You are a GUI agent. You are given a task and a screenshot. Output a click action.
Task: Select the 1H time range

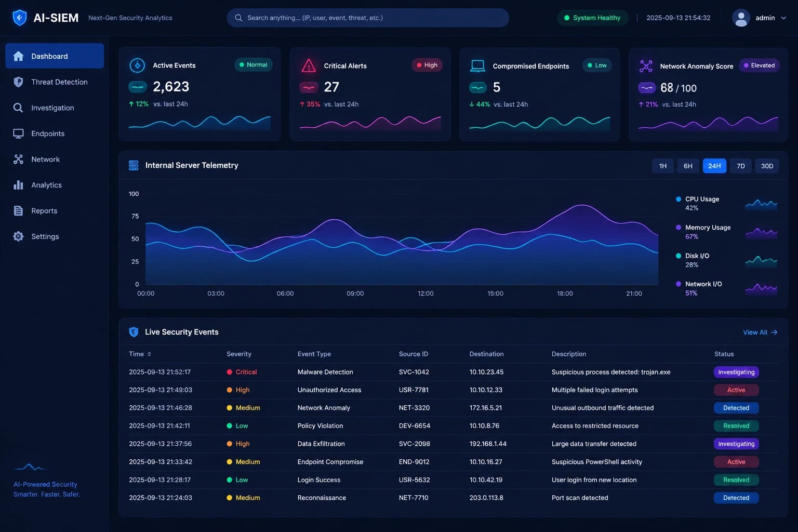click(663, 166)
